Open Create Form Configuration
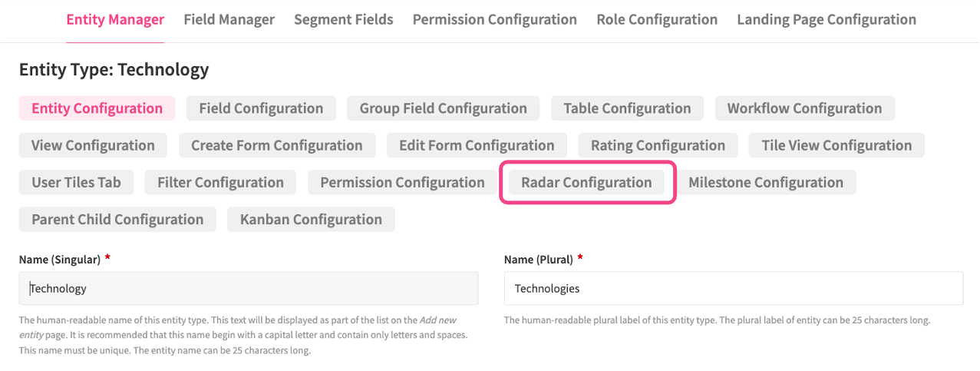This screenshot has height=371, width=980. click(276, 145)
